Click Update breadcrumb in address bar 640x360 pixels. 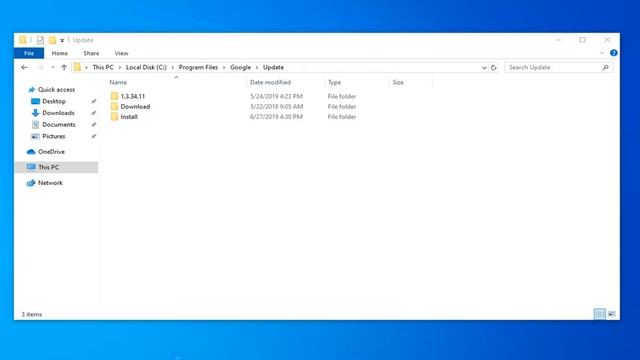coord(273,67)
